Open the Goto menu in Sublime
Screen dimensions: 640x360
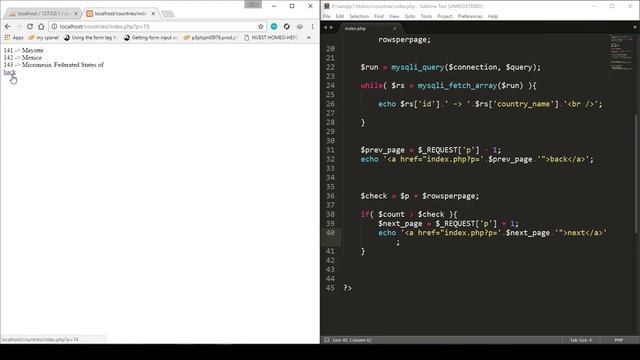point(410,16)
